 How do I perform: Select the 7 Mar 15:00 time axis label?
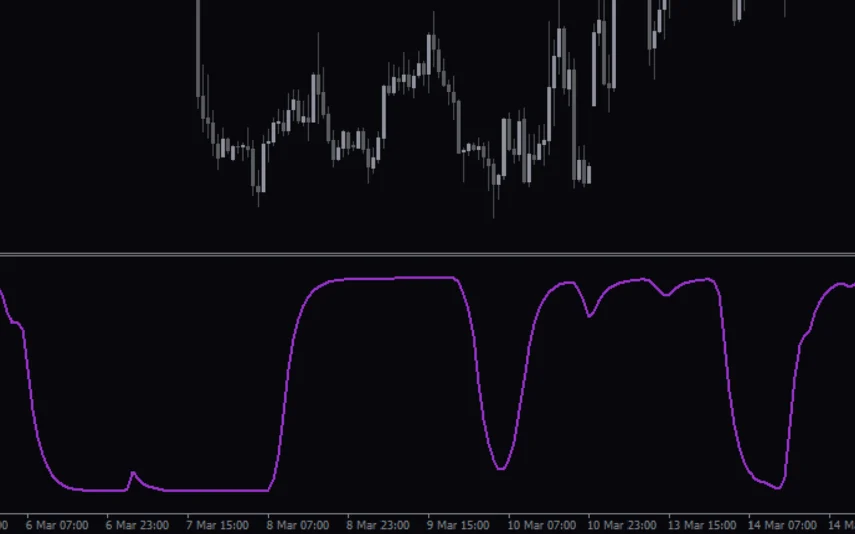[x=217, y=524]
